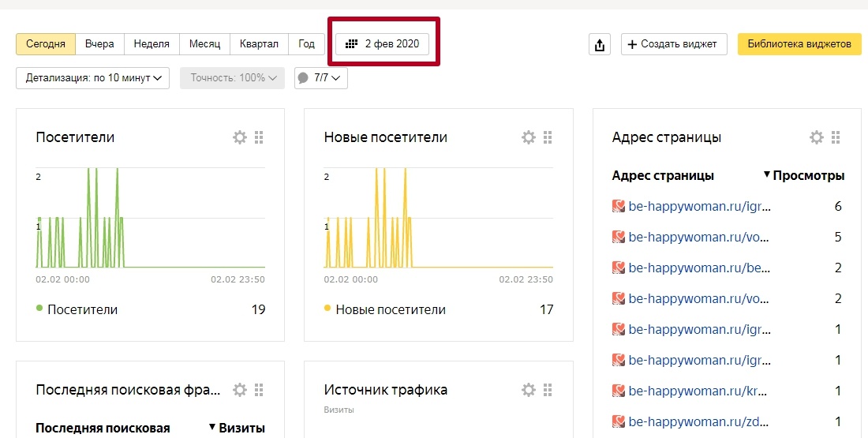Screen dimensions: 868x438
Task: Open settings gear of Последняя поисковая фраза widget
Action: [x=240, y=390]
